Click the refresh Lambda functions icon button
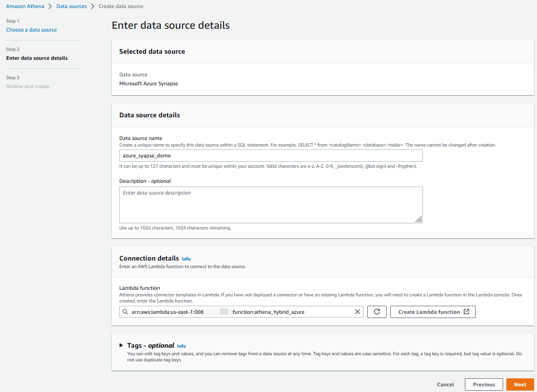Screen dimensions: 537x392 click(377, 312)
